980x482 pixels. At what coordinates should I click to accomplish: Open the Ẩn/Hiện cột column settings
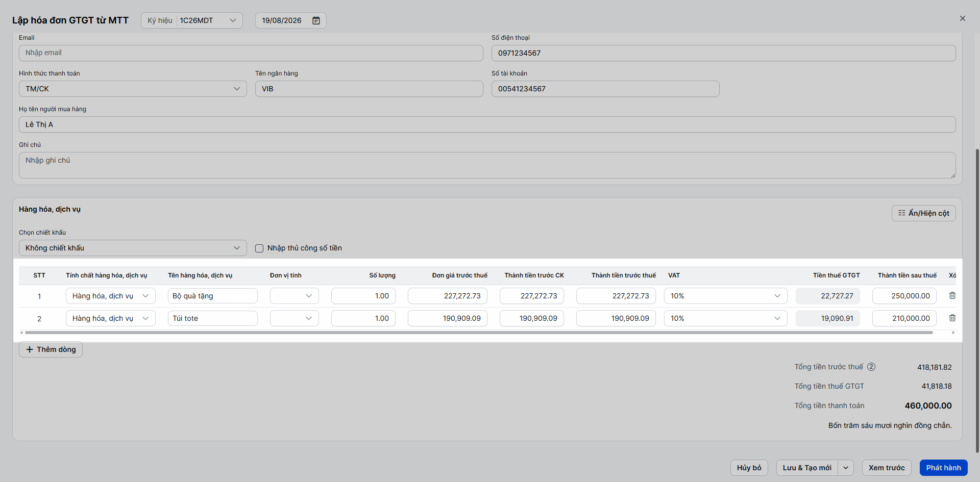(923, 213)
